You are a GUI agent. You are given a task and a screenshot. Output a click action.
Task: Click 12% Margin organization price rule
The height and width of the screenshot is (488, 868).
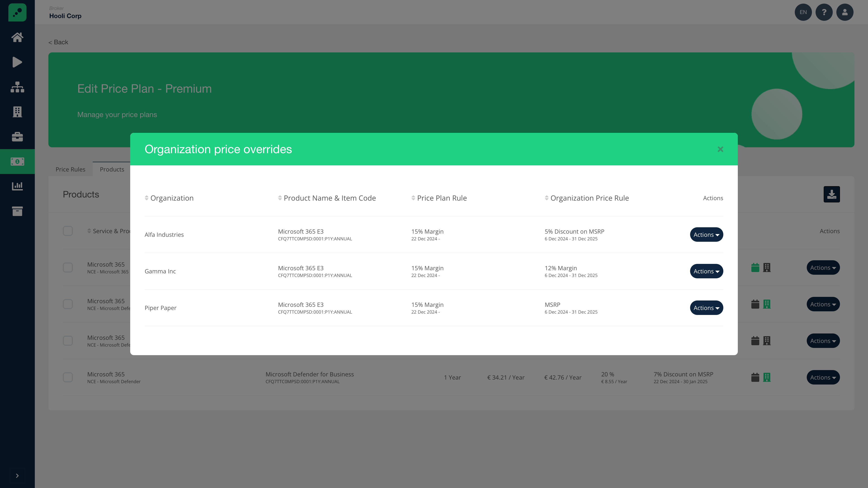(x=561, y=268)
